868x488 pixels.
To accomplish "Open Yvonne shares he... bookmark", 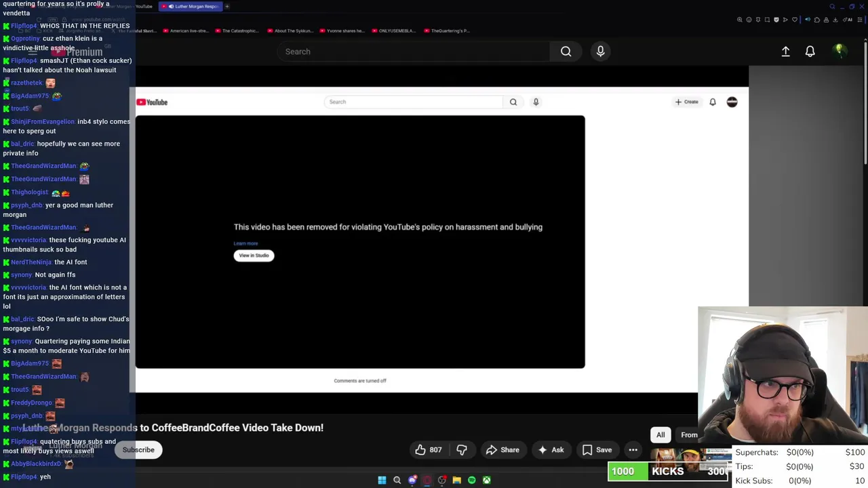I will [342, 30].
